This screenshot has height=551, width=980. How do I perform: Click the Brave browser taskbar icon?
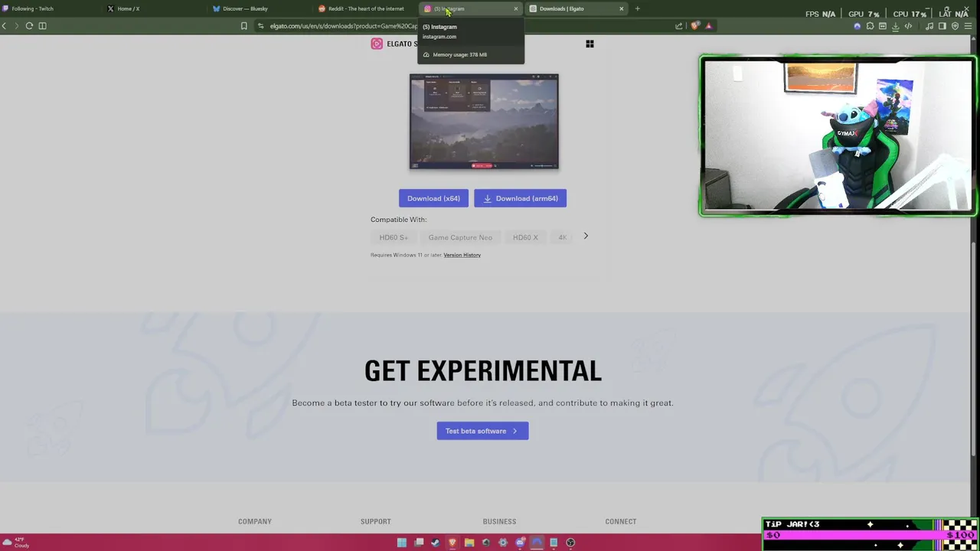pyautogui.click(x=452, y=543)
